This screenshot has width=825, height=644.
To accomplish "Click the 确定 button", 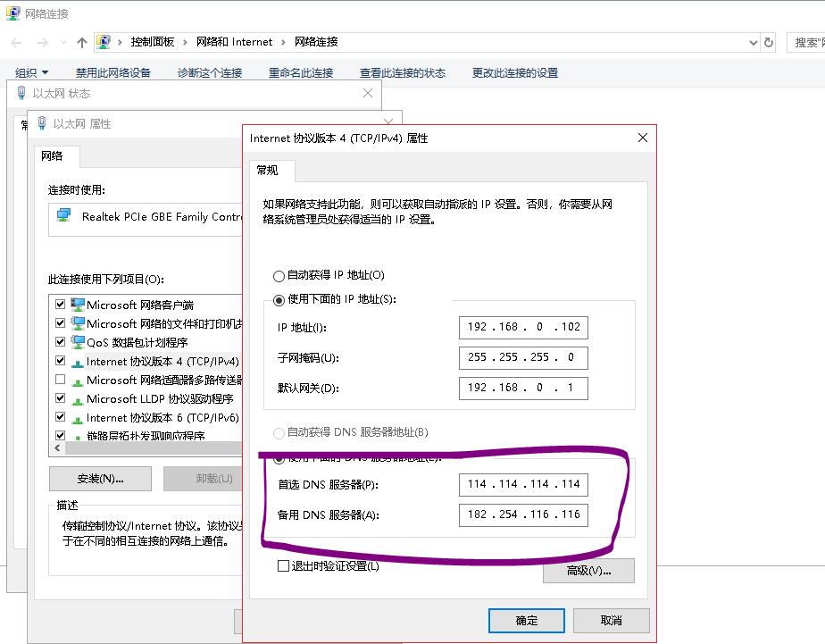I will [527, 621].
